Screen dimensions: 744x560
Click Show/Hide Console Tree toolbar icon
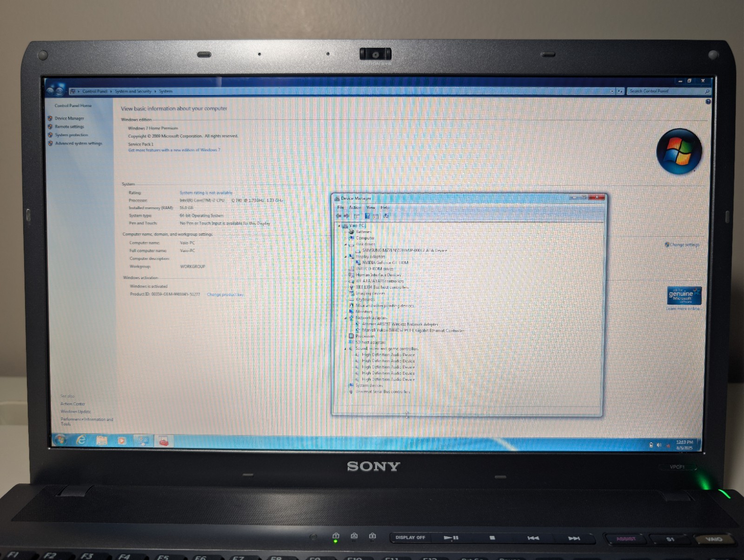click(357, 216)
